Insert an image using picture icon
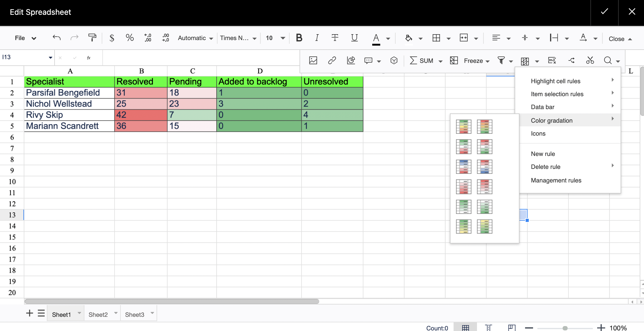Screen dimensions: 644x331 313,60
